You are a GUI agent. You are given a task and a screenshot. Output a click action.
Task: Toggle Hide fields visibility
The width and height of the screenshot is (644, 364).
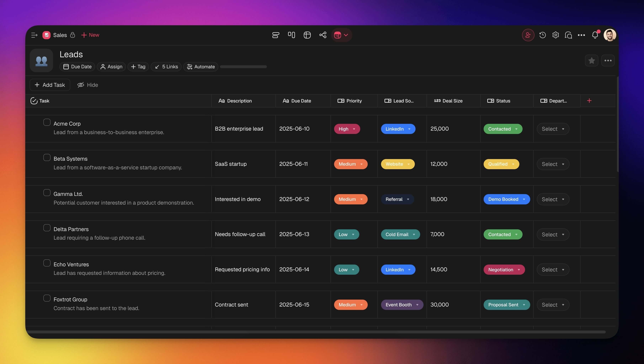click(x=87, y=85)
